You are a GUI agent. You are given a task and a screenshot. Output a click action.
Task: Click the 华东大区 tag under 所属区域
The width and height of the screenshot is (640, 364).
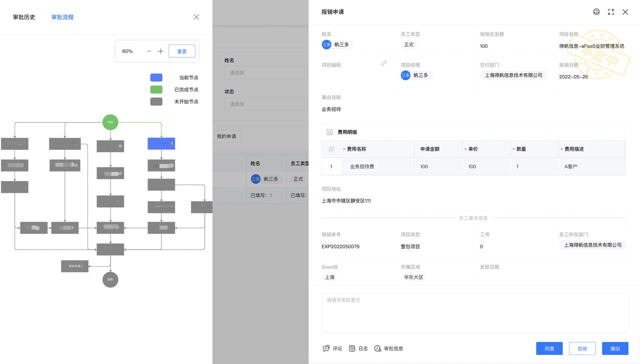click(x=413, y=277)
